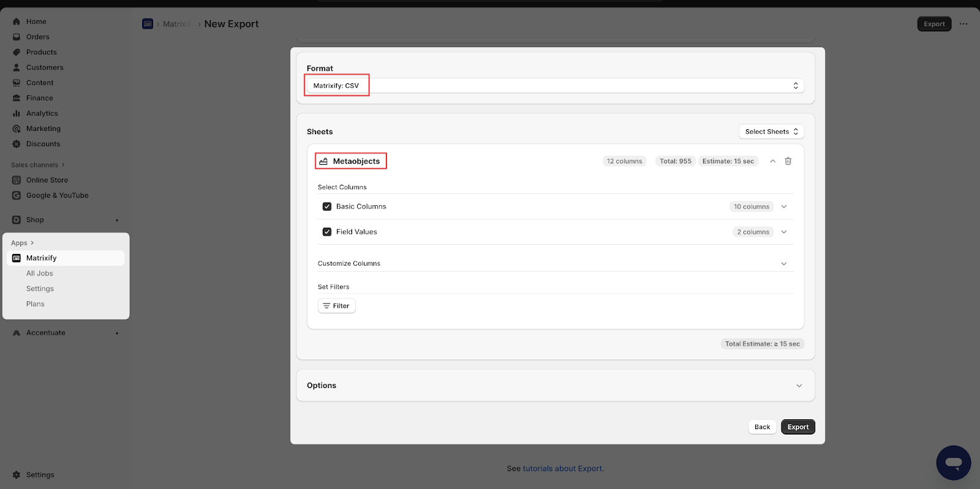Open the chat support bubble
This screenshot has height=489, width=980.
(x=953, y=463)
